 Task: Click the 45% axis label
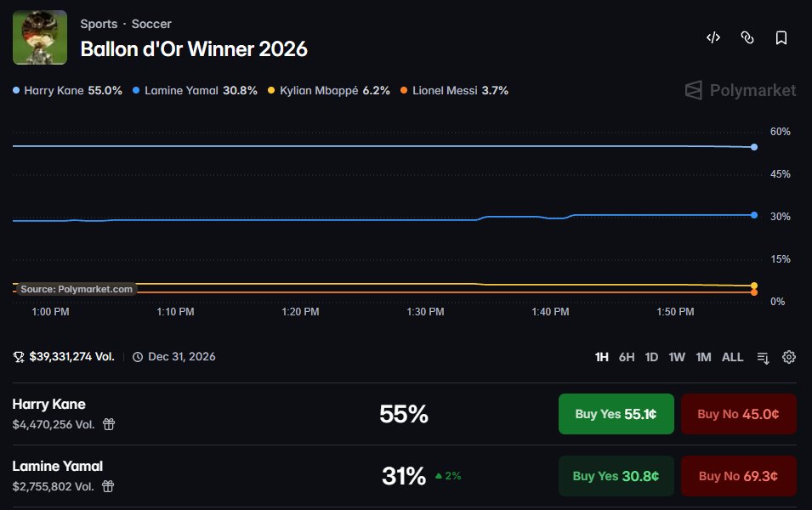pos(781,174)
